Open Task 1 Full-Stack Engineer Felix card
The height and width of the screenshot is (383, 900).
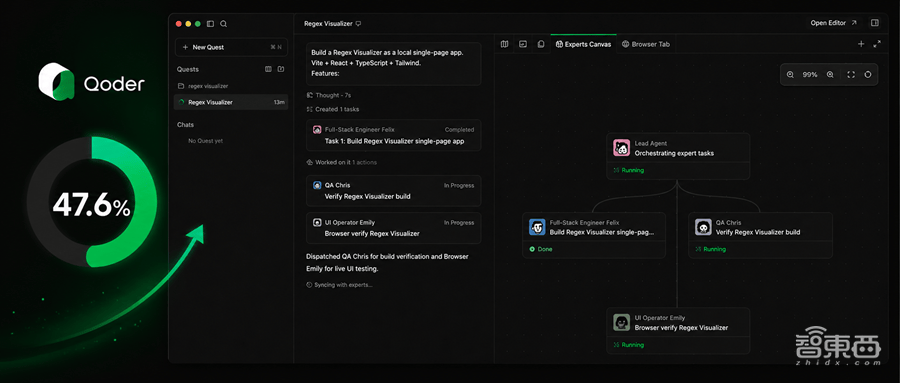[394, 136]
